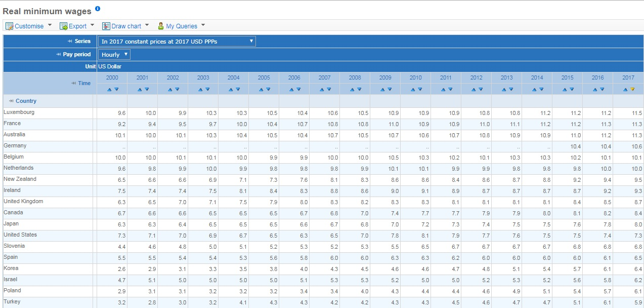The image size is (644, 308).
Task: Sort 2000 column ascending arrow
Action: pyautogui.click(x=109, y=89)
